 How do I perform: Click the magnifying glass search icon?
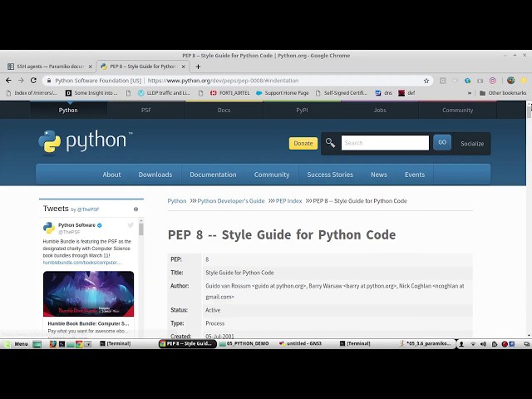(x=330, y=143)
